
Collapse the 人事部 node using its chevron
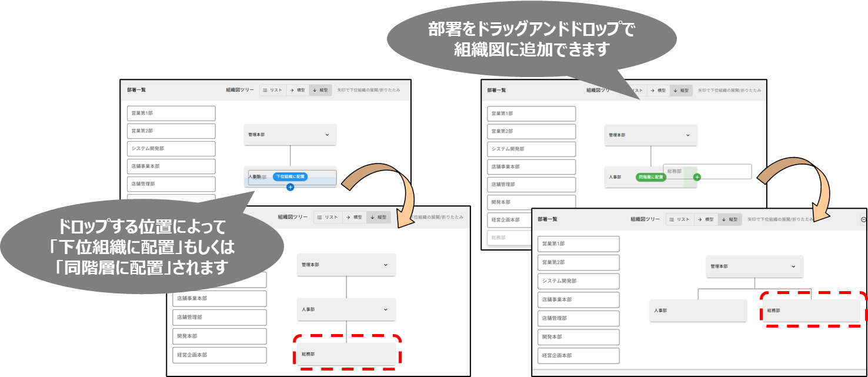click(x=386, y=309)
